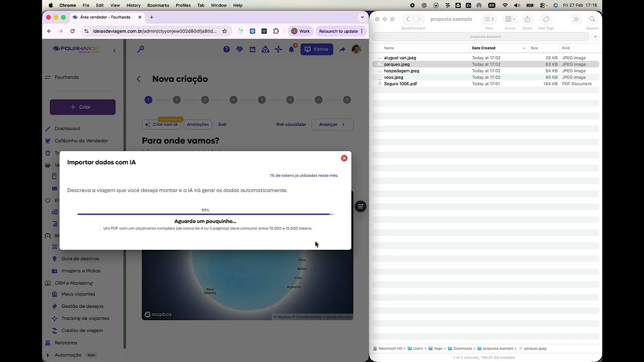Open Chrome extensions puzzle icon
The width and height of the screenshot is (644, 362).
tap(276, 31)
